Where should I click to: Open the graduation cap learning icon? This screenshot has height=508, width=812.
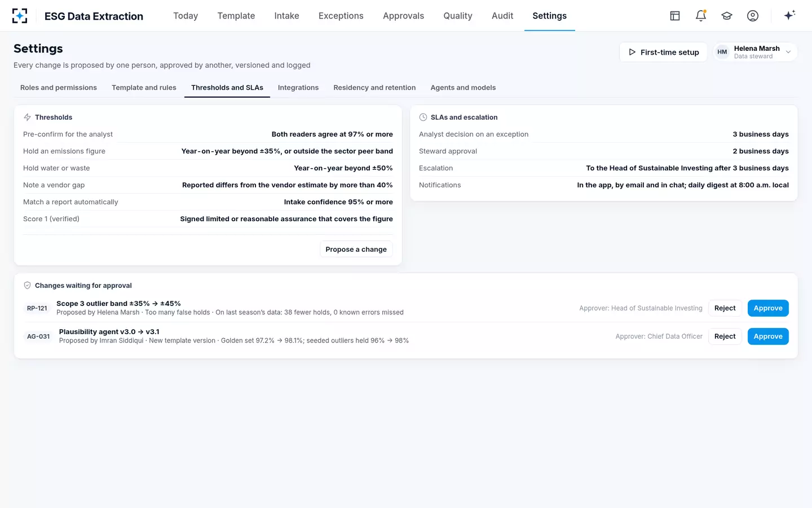727,16
